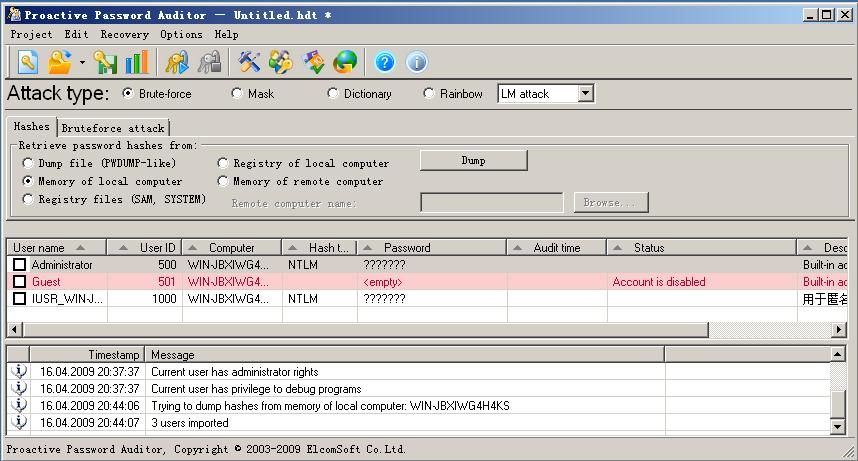The image size is (858, 461).
Task: Open the statistics bar chart icon
Action: [x=137, y=62]
